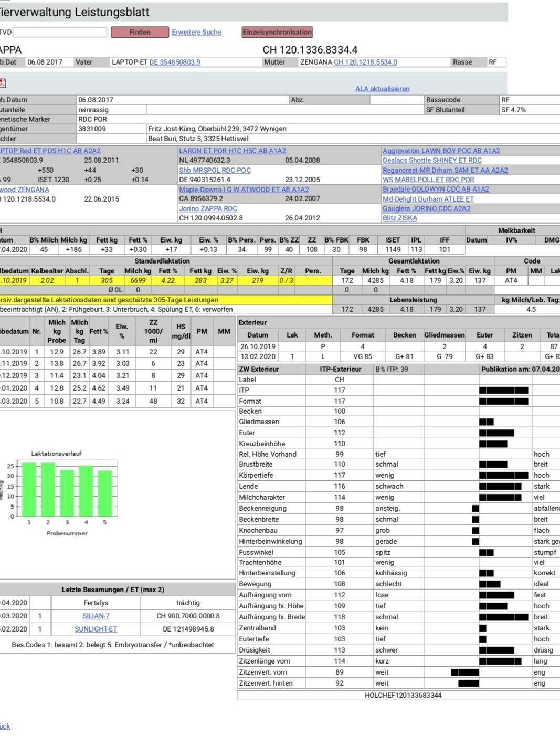Open sire link DE 354850803.9

coord(175,62)
